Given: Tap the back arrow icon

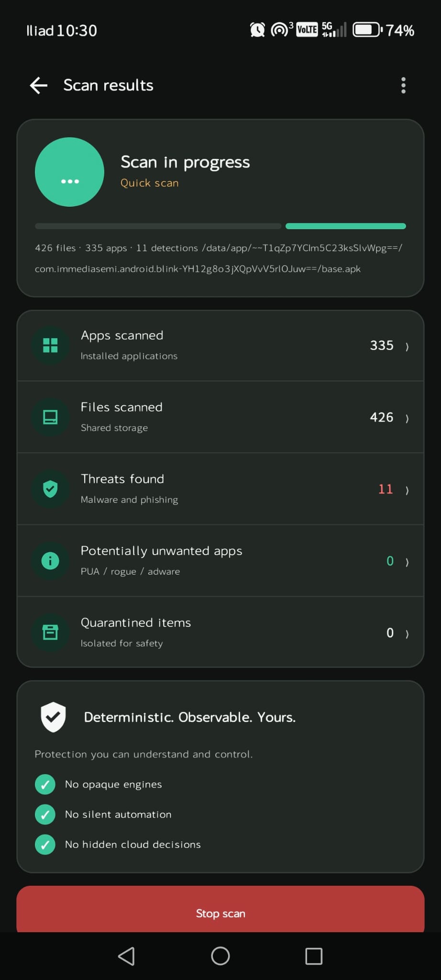Looking at the screenshot, I should [x=38, y=86].
